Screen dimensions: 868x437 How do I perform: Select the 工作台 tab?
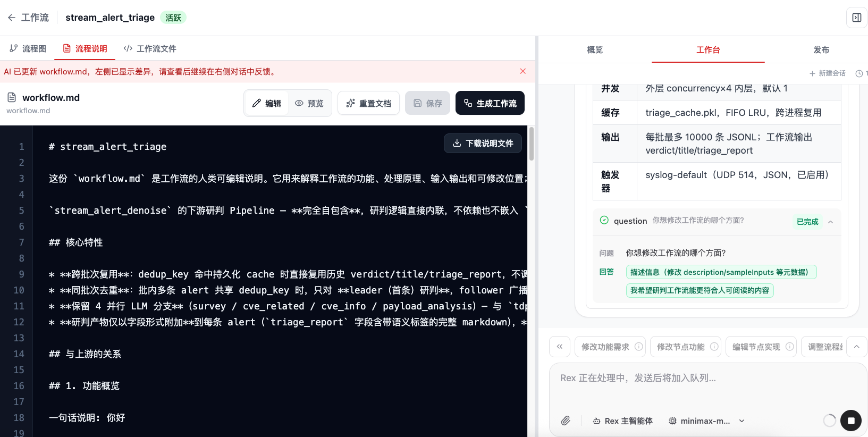708,49
